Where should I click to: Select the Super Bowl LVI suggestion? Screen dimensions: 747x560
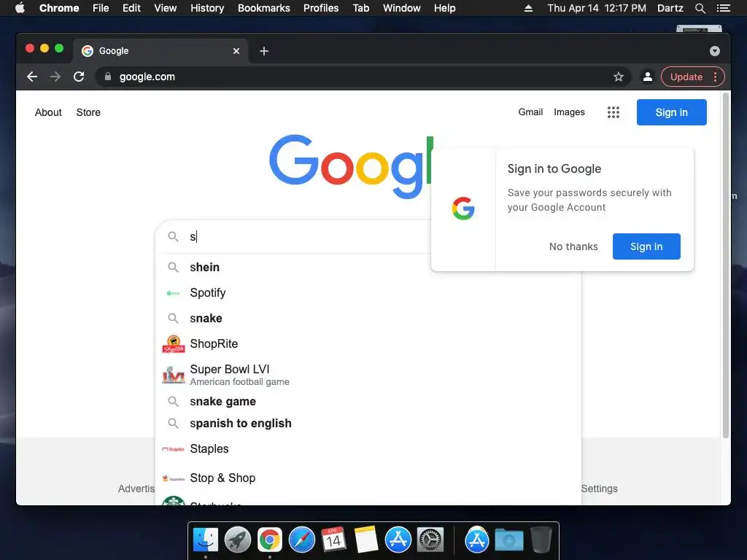coord(368,375)
